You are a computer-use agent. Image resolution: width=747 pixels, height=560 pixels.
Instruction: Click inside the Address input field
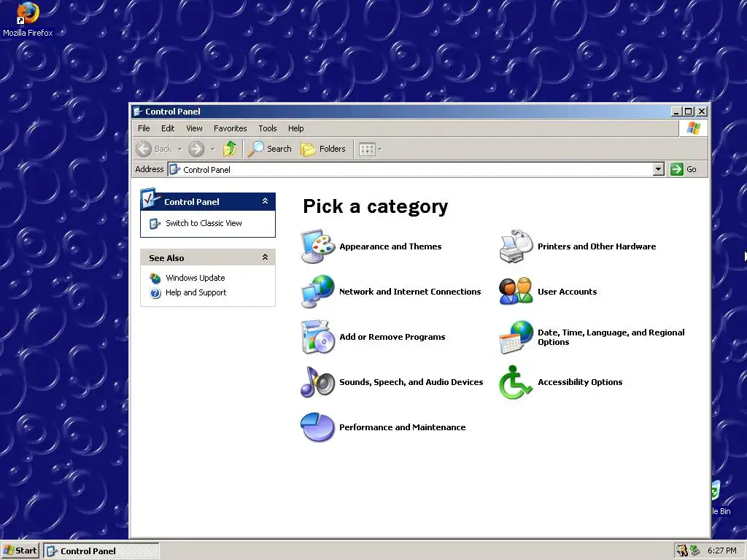click(x=416, y=169)
